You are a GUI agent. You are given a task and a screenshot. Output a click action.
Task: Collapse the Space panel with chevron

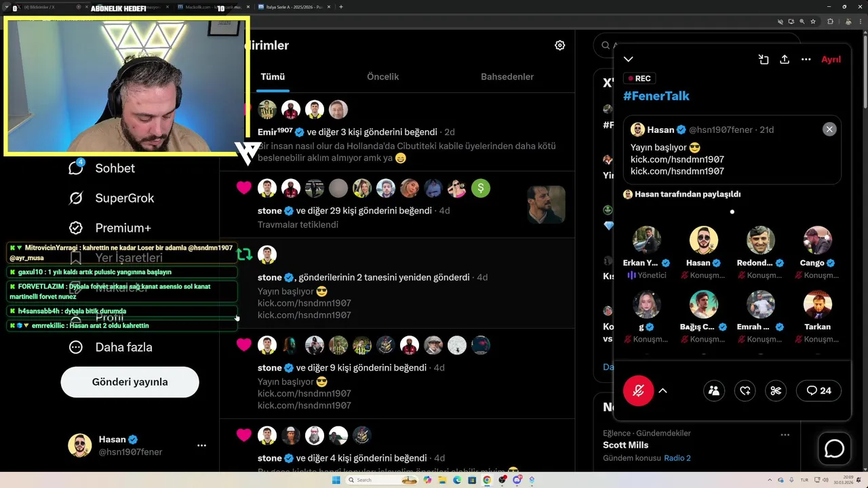(x=629, y=60)
